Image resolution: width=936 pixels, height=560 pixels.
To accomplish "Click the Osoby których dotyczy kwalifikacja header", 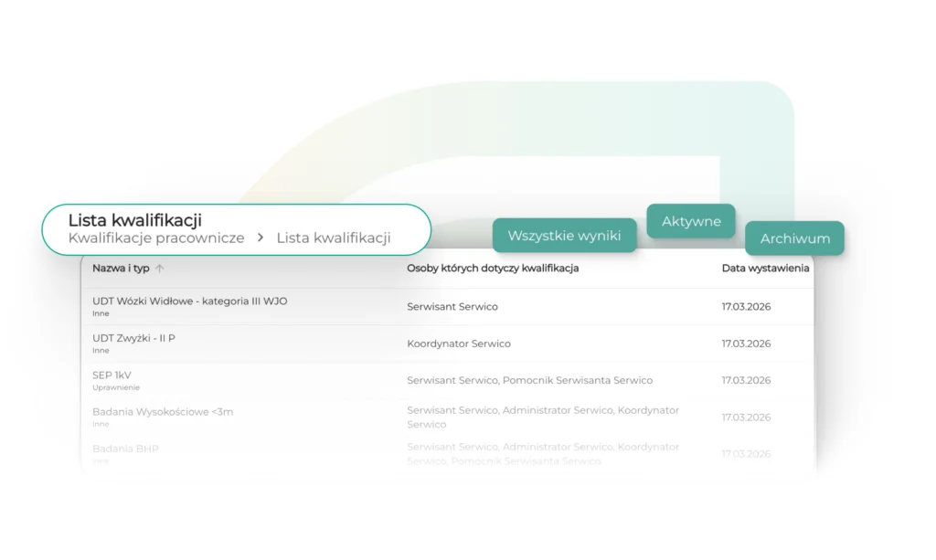I will click(x=493, y=269).
